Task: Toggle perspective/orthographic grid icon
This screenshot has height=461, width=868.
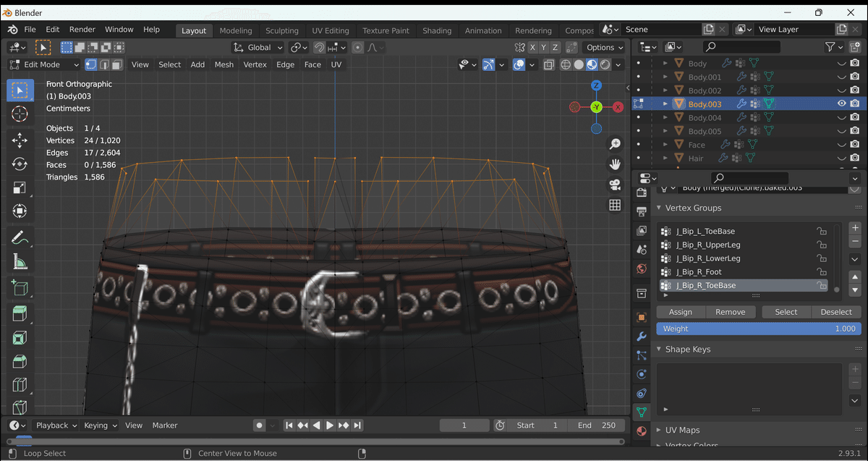Action: coord(615,205)
